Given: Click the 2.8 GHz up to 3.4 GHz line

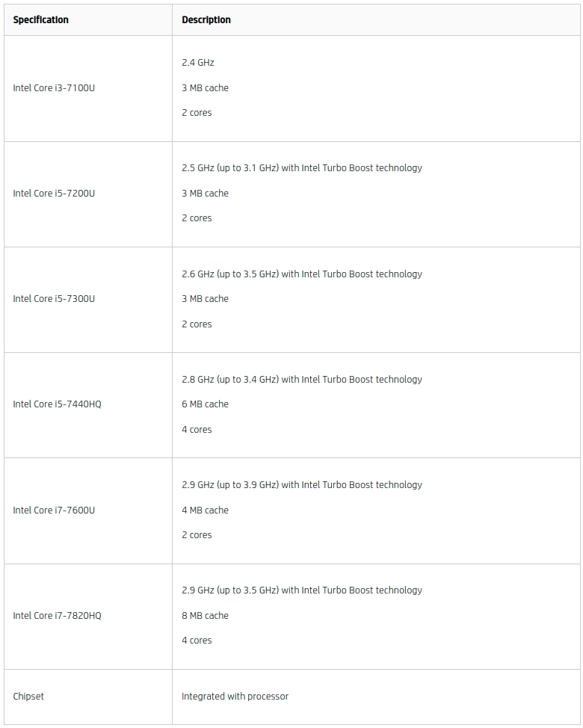Looking at the screenshot, I should 302,379.
